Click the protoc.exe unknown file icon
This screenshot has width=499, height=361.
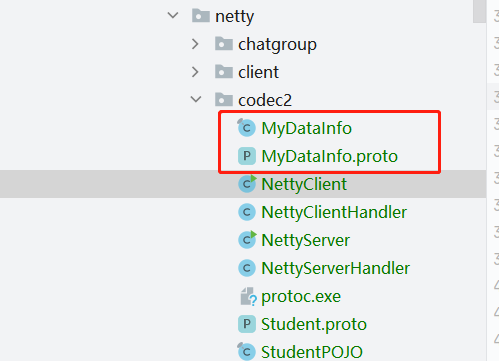[x=248, y=296]
